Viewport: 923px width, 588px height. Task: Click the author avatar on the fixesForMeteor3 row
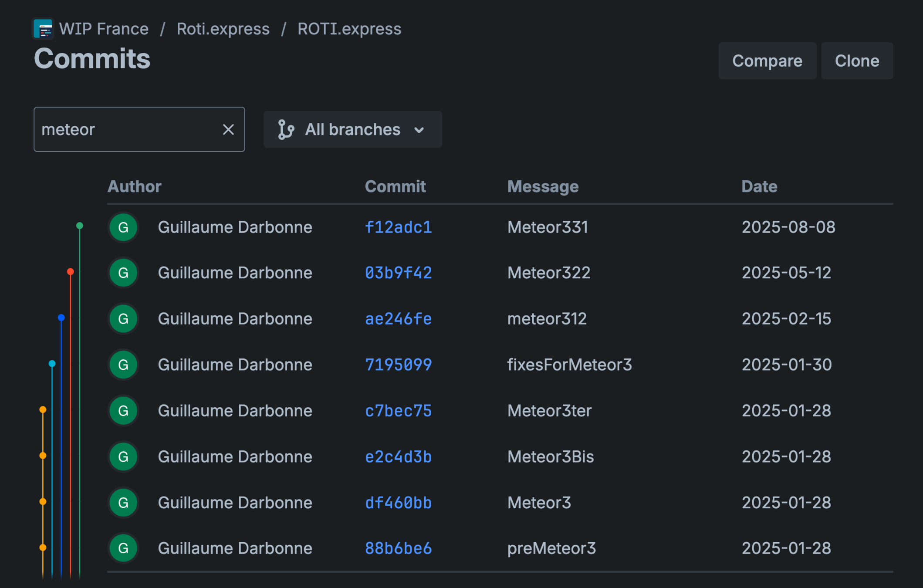[x=123, y=365]
